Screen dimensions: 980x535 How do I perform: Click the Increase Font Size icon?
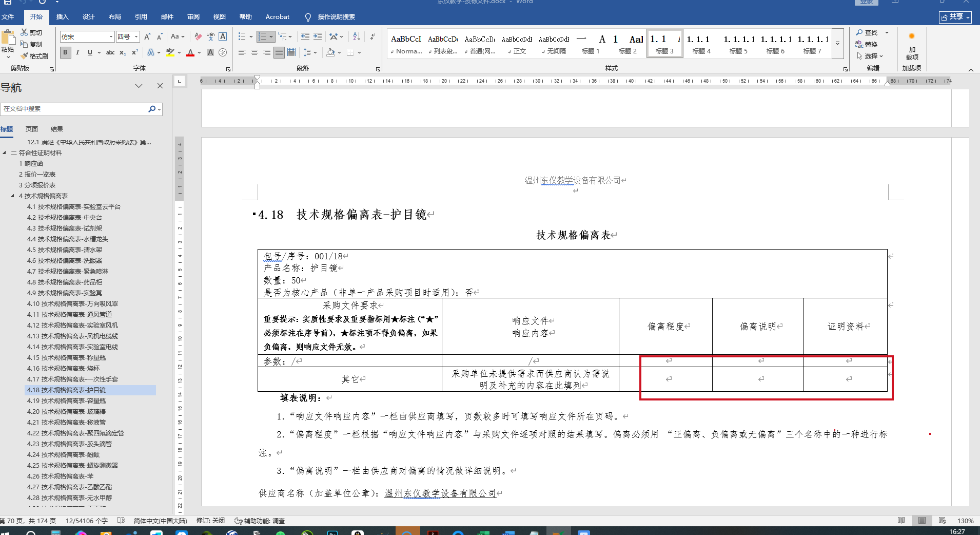click(x=147, y=36)
